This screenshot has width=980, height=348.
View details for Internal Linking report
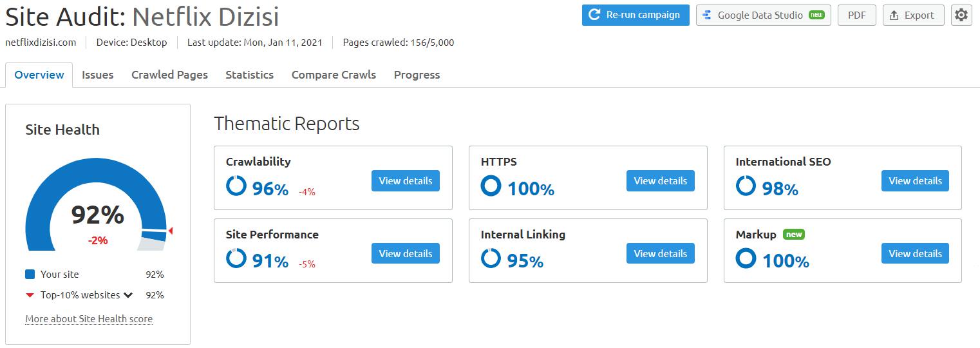click(661, 253)
